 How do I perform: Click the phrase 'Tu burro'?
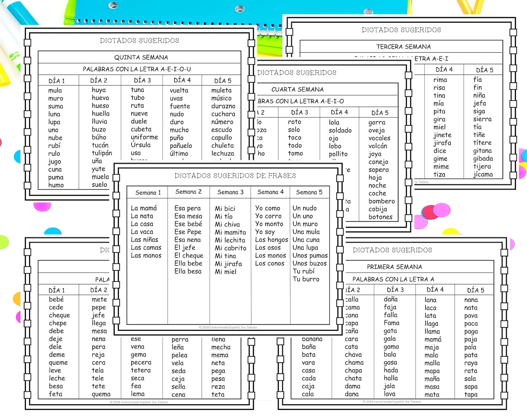pos(306,279)
